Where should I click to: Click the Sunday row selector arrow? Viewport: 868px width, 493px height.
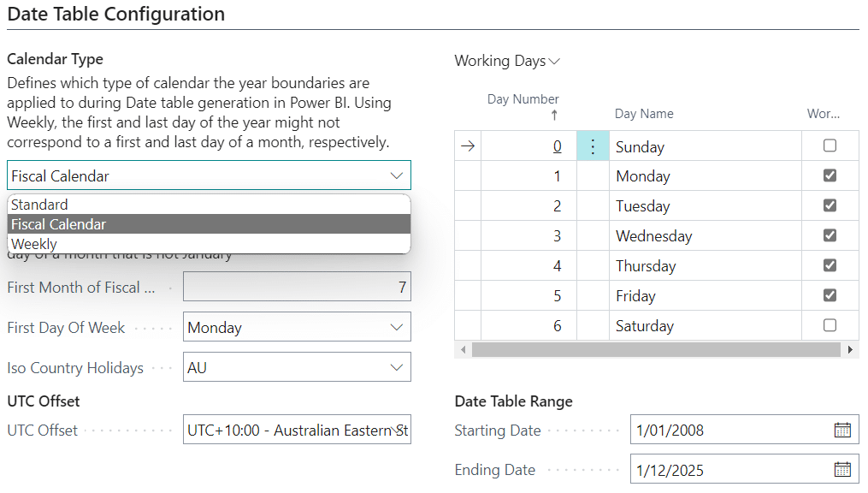pyautogui.click(x=468, y=146)
